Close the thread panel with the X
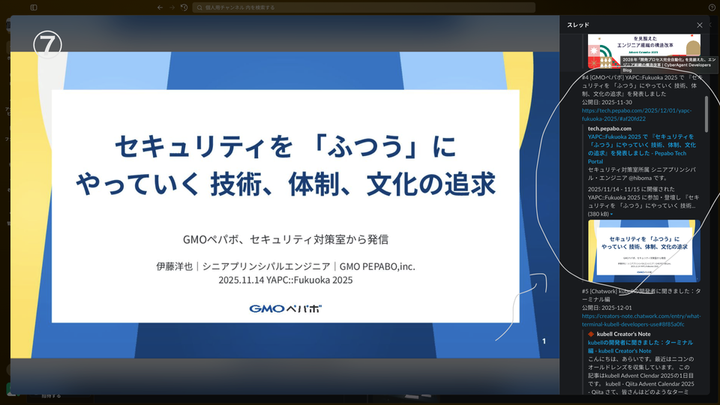The image size is (720, 405). pyautogui.click(x=699, y=25)
